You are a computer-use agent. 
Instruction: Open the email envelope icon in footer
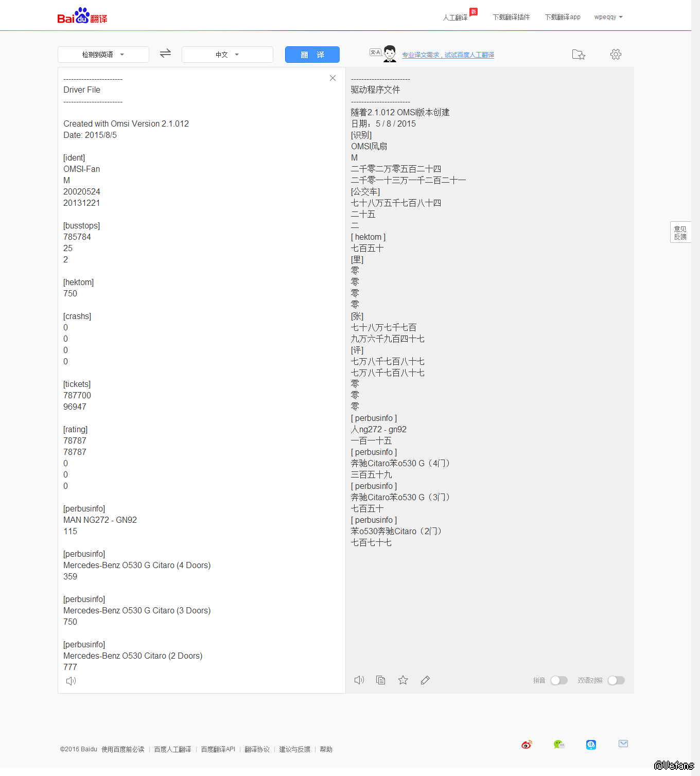(623, 744)
